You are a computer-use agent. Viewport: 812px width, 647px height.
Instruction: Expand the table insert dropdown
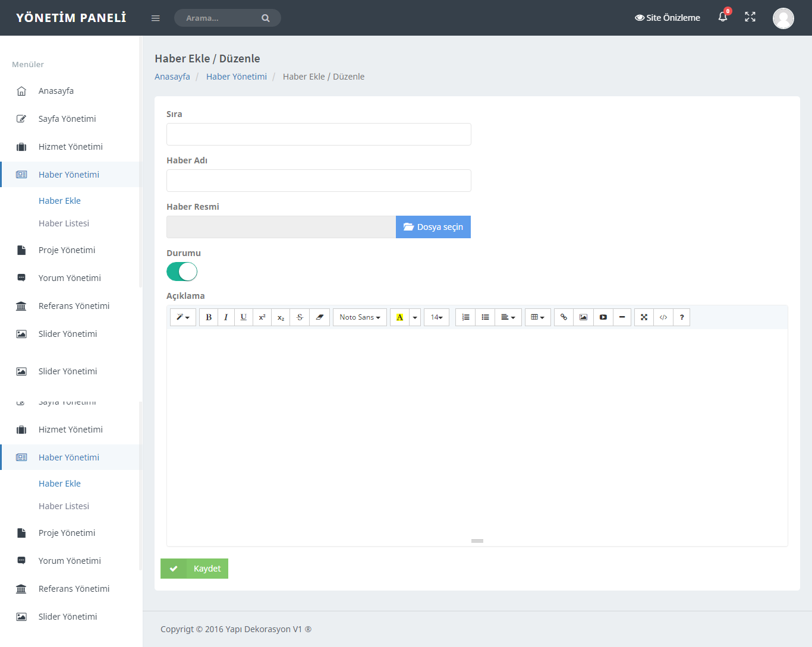[x=537, y=317]
